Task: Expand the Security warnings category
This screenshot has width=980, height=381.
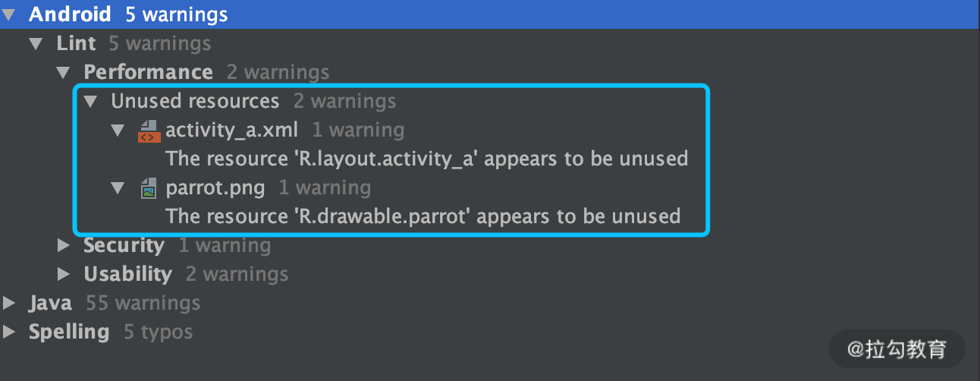Action: [64, 246]
